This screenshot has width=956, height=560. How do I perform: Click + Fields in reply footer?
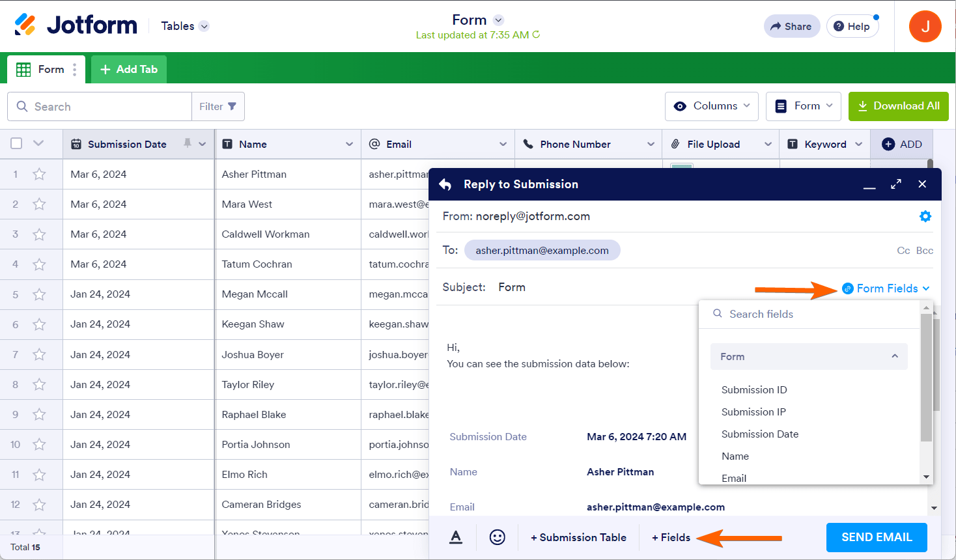point(671,537)
